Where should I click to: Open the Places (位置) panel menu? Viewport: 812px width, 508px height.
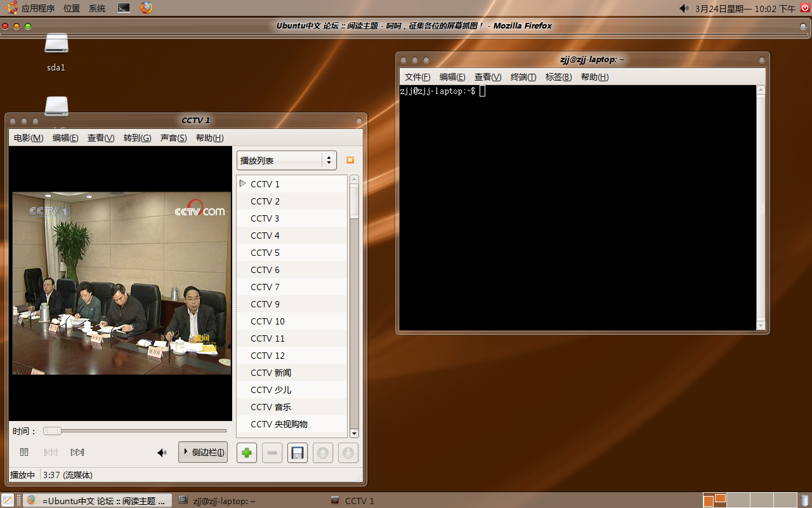(x=72, y=8)
